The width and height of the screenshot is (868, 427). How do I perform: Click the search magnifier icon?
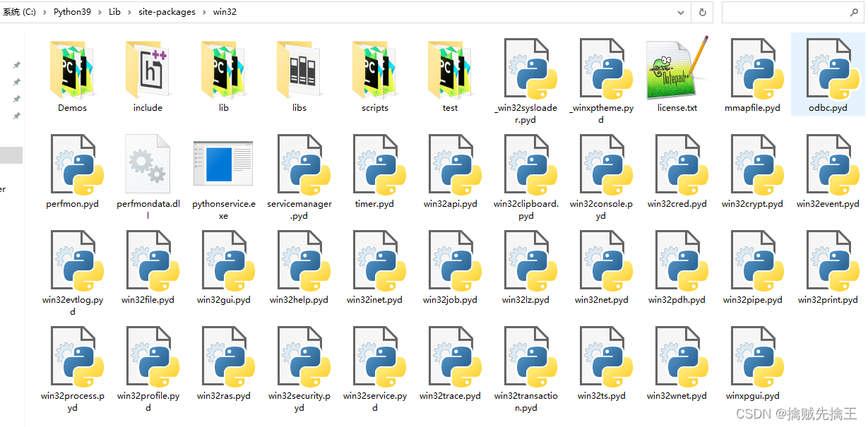point(854,12)
